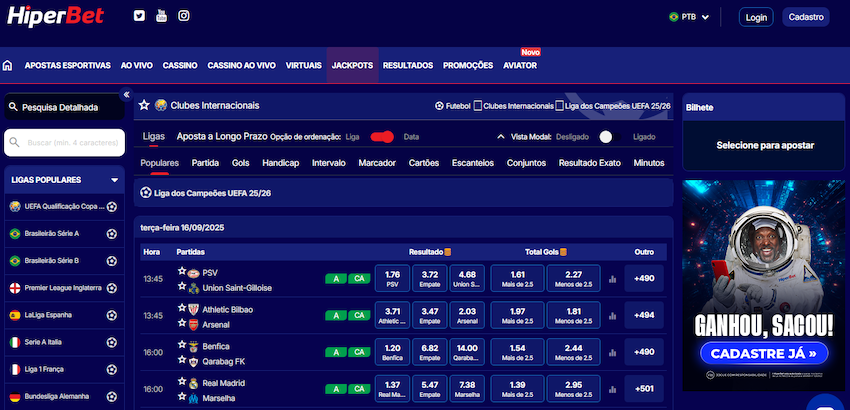
Task: Focus the Buscar search input field
Action: click(x=65, y=143)
